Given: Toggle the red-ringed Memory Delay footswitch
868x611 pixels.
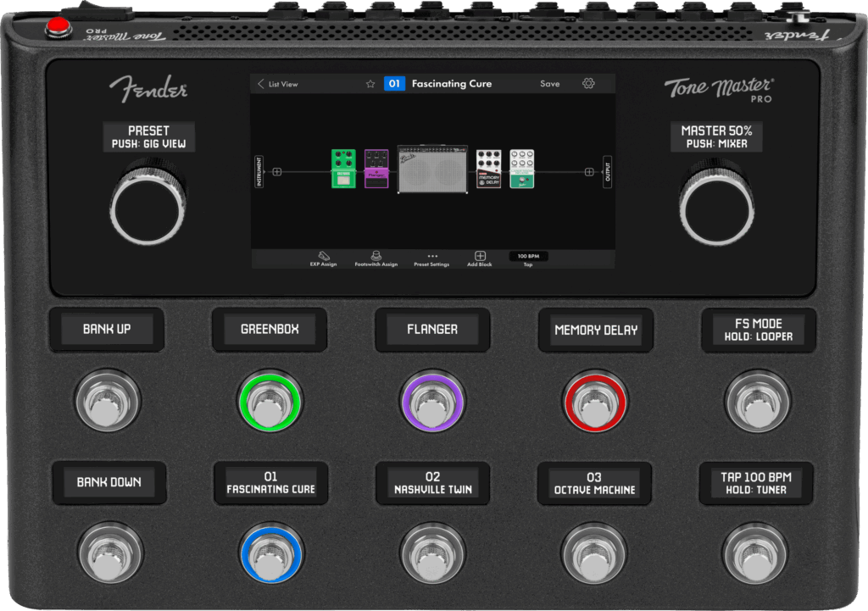Looking at the screenshot, I should pyautogui.click(x=595, y=402).
